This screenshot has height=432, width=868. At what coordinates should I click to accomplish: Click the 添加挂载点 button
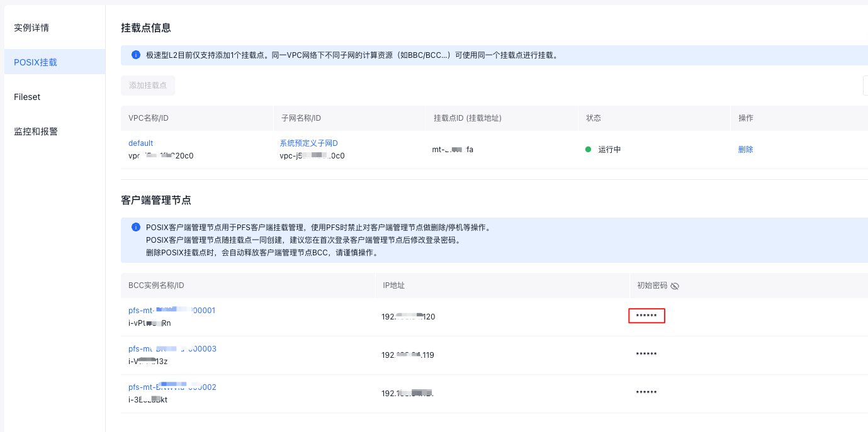pos(147,85)
